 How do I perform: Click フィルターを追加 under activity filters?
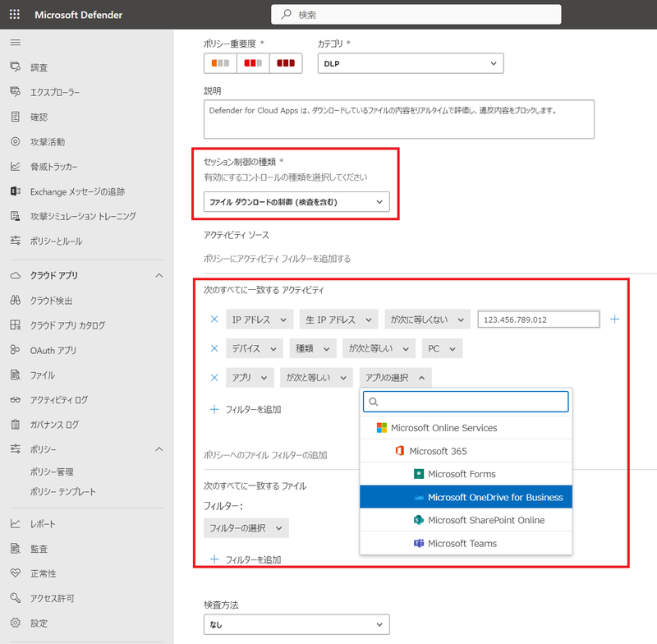coord(246,409)
